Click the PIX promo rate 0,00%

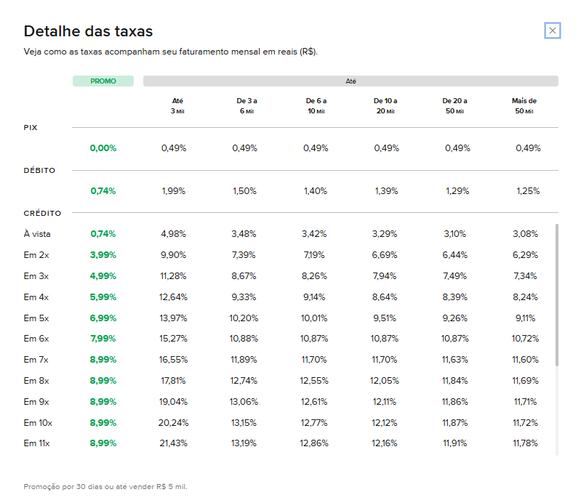(103, 148)
